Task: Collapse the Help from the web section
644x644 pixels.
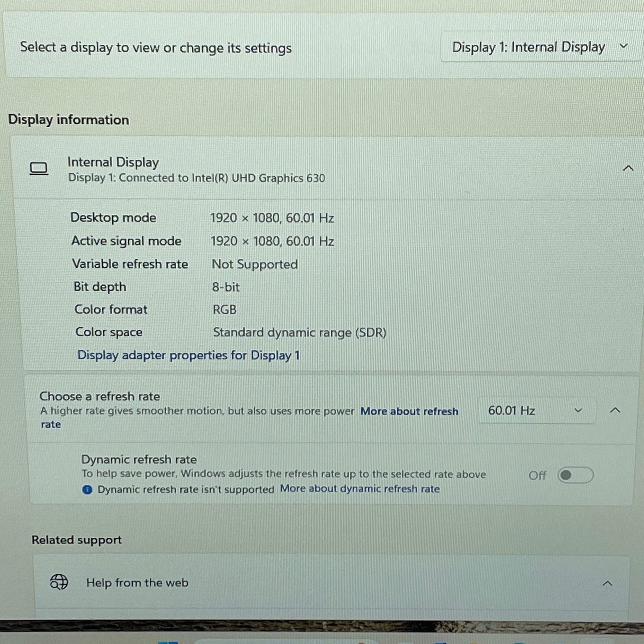Action: tap(607, 583)
